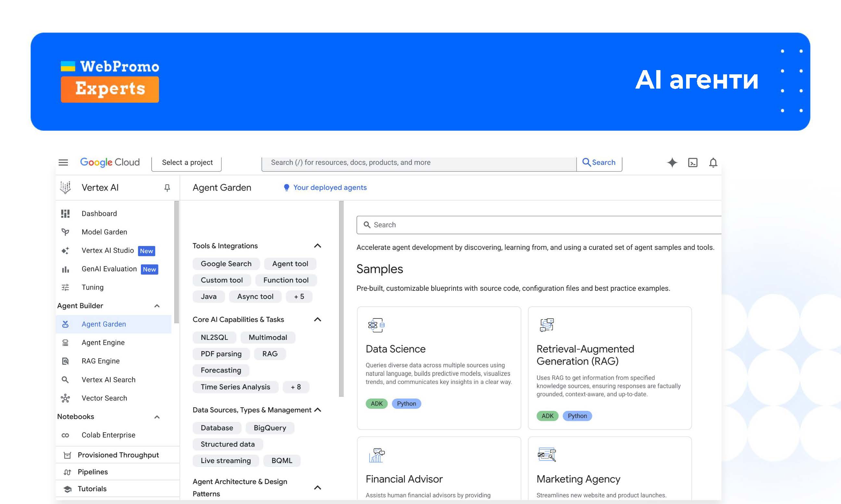This screenshot has width=841, height=504.
Task: Collapse the Agent Builder sidebar group
Action: [x=157, y=306]
